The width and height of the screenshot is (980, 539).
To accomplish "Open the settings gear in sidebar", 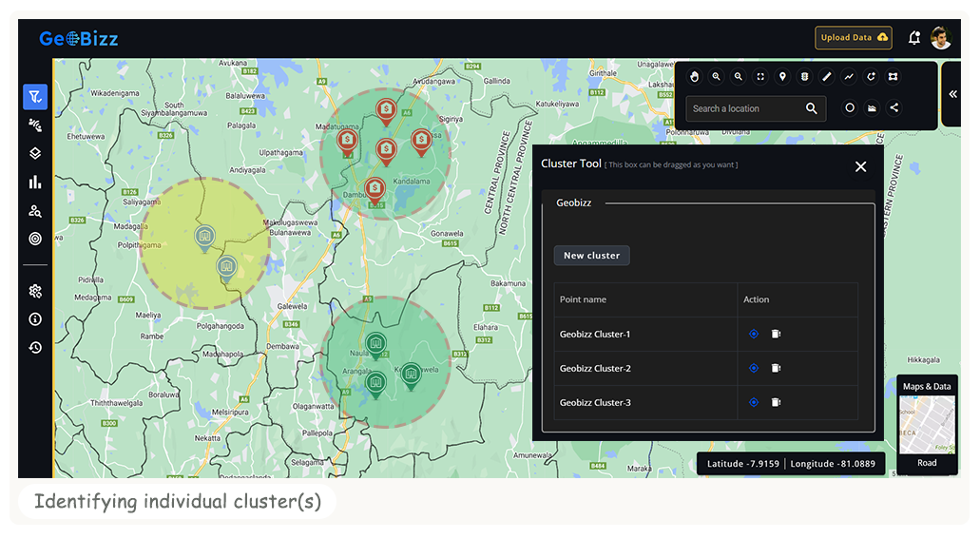I will click(x=35, y=291).
